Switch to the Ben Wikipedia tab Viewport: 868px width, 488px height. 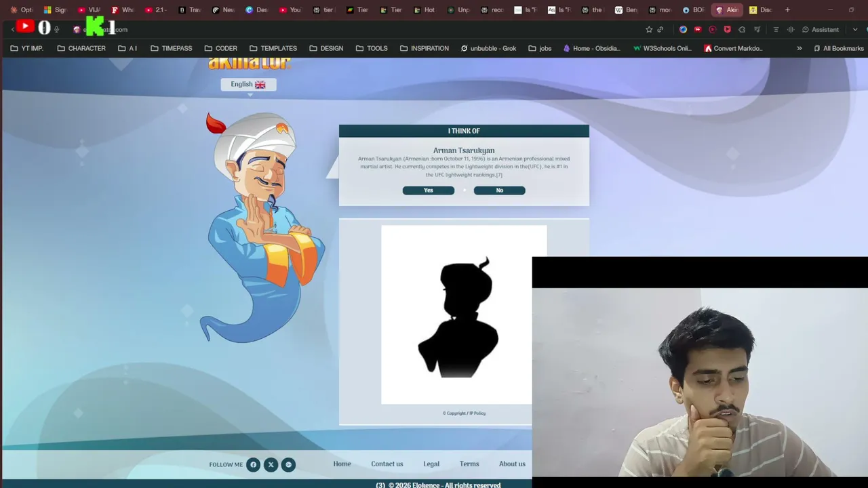[x=627, y=10]
